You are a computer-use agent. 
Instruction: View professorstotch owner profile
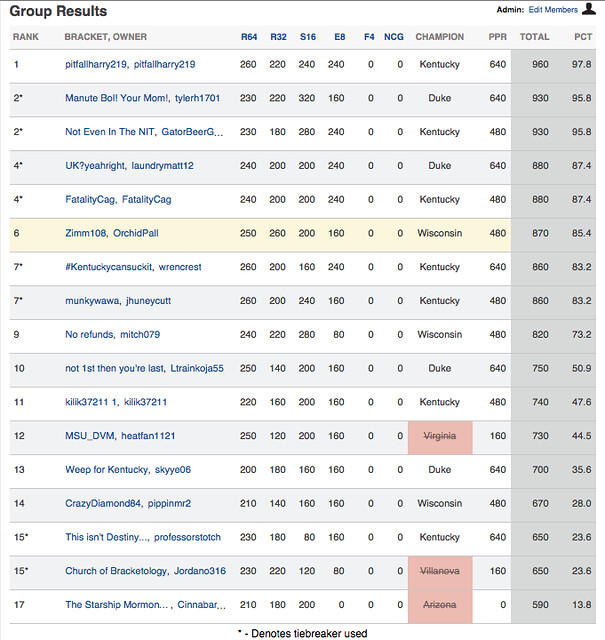[x=187, y=537]
